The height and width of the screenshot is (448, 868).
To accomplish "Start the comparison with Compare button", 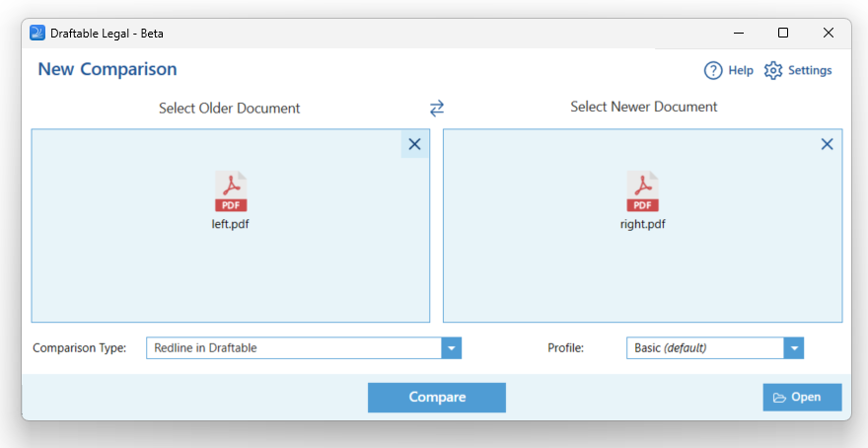I will pos(437,397).
